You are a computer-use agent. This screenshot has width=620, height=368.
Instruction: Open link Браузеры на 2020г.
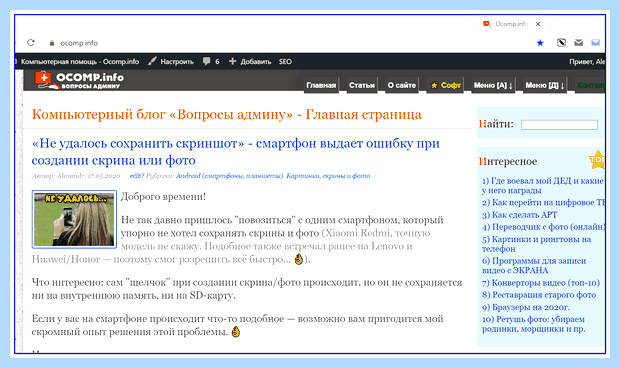pos(526,307)
